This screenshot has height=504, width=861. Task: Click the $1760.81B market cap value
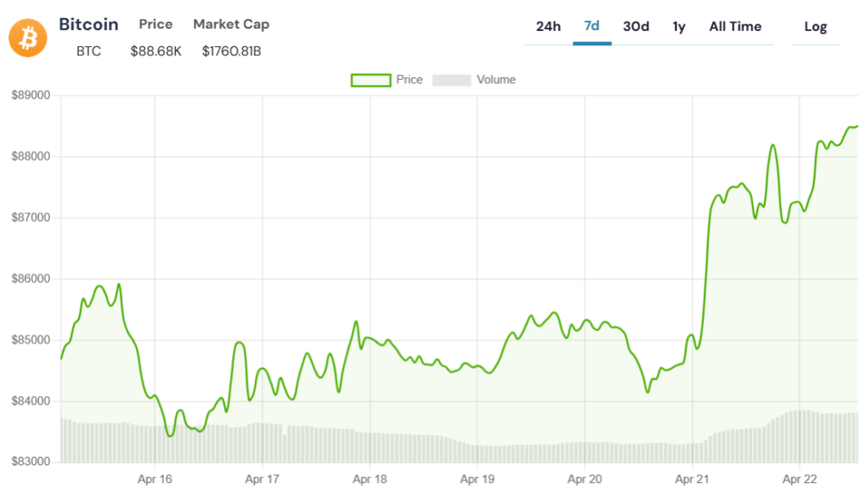(231, 51)
